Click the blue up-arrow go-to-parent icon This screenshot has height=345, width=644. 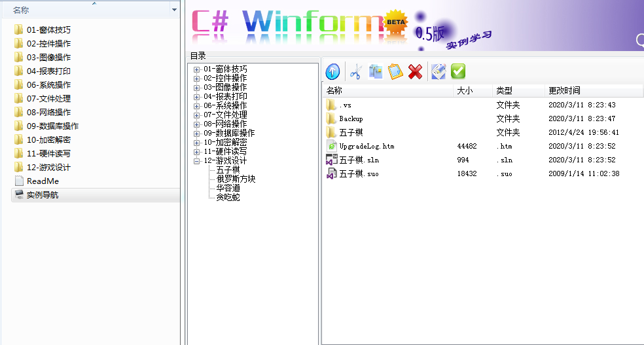pos(332,72)
